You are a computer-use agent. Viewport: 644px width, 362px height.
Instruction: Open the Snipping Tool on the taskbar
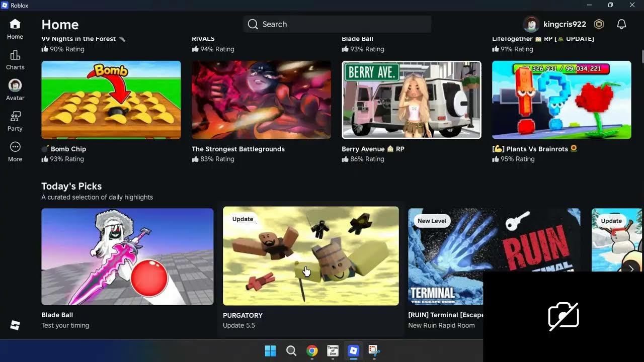(x=373, y=350)
